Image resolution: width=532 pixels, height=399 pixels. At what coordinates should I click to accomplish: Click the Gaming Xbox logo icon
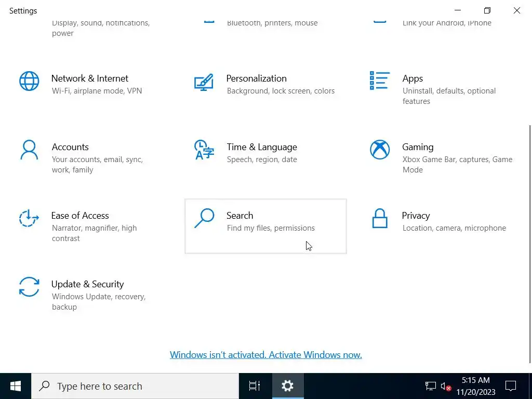[380, 150]
